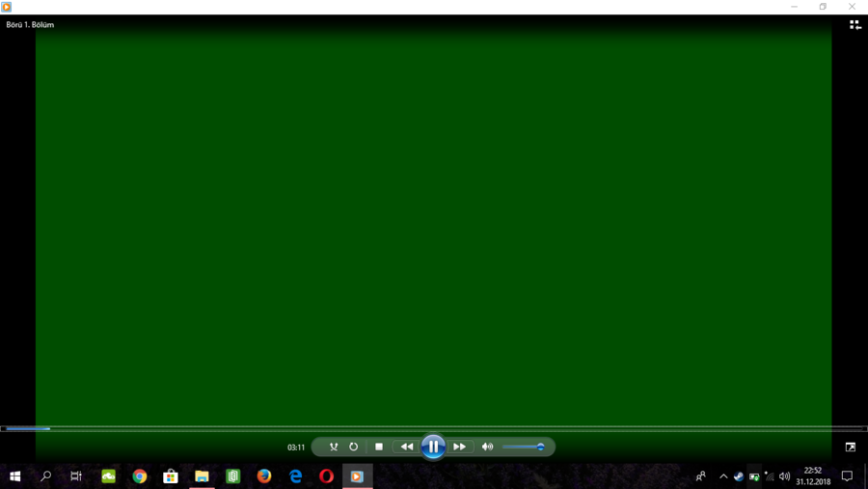This screenshot has height=489, width=868.
Task: Open Task View from the taskbar
Action: (76, 476)
